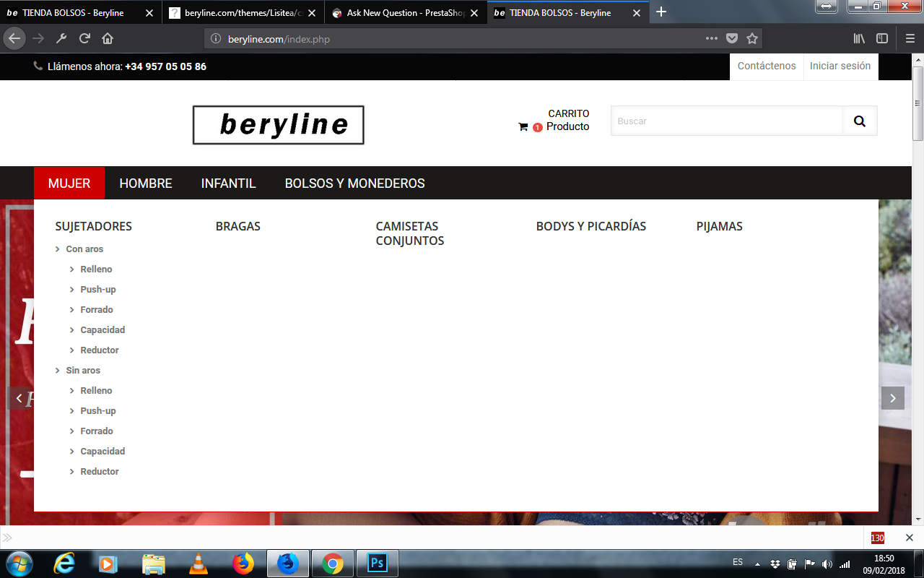
Task: Save page to Pocket icon
Action: (732, 38)
